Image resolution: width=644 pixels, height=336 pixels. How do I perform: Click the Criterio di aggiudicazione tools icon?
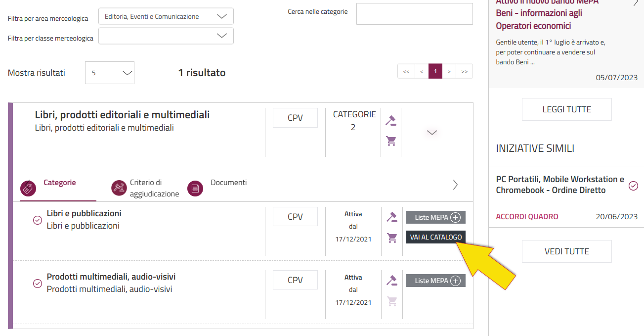(119, 188)
